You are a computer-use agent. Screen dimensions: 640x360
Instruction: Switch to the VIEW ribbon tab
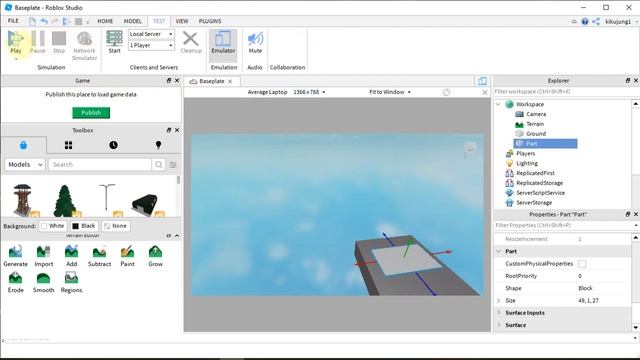click(x=182, y=21)
